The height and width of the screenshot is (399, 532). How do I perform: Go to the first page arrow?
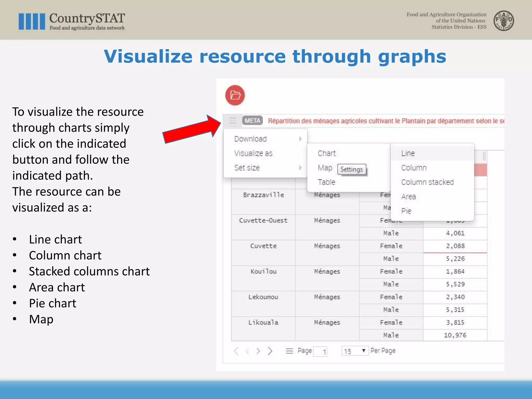point(236,351)
